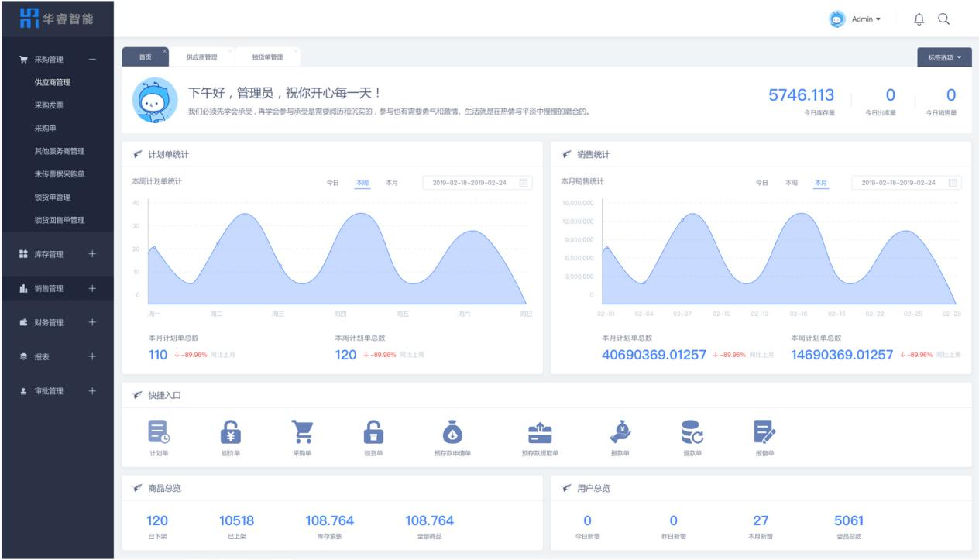This screenshot has width=979, height=560.
Task: Collapse the 采购管理 sidebar menu
Action: (92, 60)
